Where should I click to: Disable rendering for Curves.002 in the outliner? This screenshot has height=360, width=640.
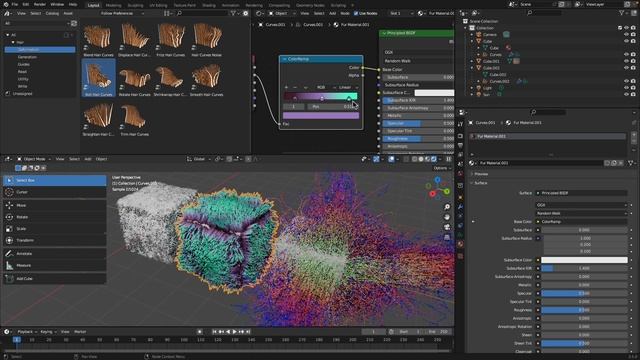click(633, 81)
